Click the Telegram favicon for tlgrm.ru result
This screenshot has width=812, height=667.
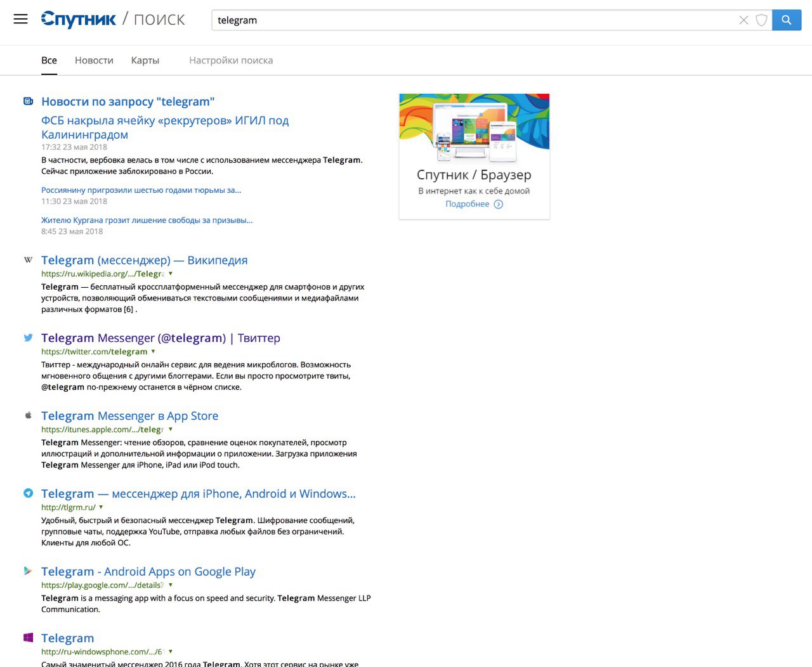click(28, 493)
